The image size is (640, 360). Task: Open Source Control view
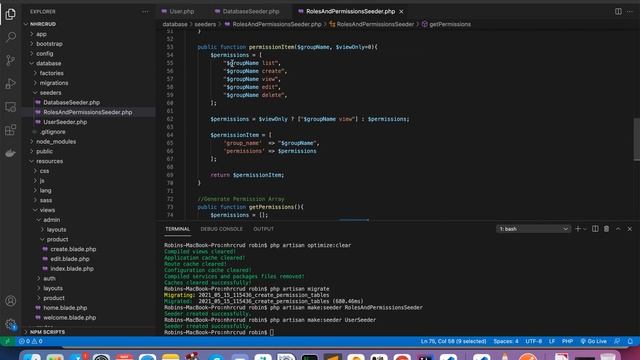click(11, 60)
